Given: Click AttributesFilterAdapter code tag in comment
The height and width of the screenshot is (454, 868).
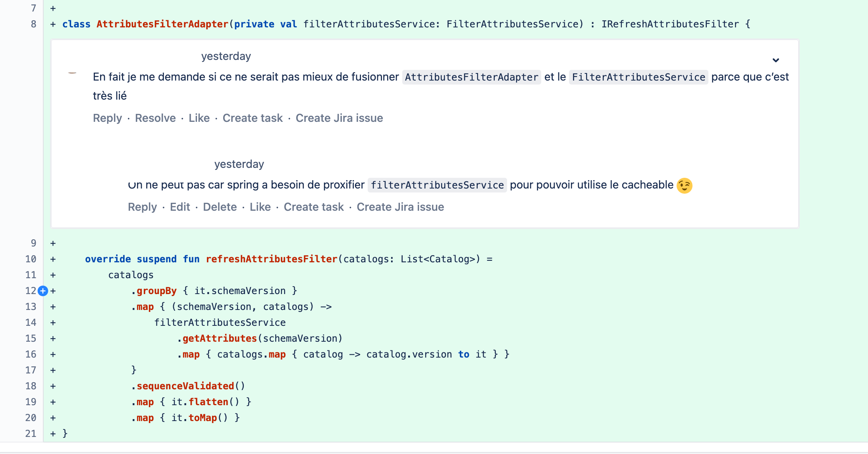Looking at the screenshot, I should [x=471, y=77].
